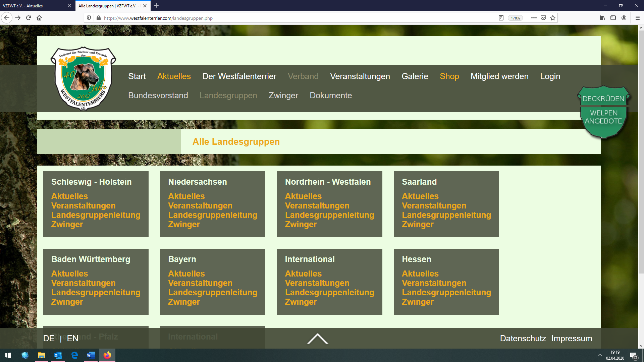Save page to Pocket icon
The image size is (644, 362).
click(x=543, y=18)
